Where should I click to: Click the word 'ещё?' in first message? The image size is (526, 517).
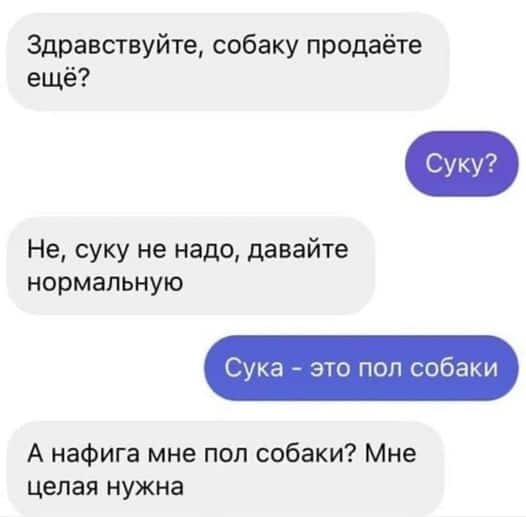click(57, 78)
